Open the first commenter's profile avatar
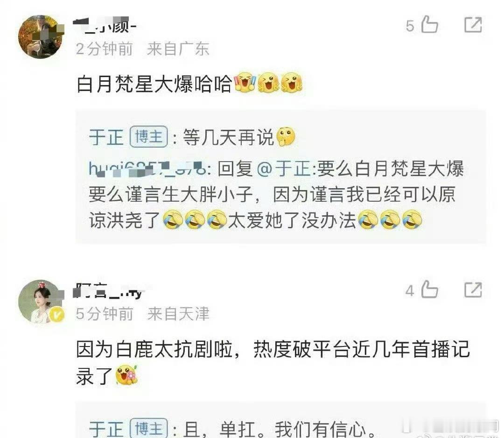504x438 pixels. click(x=41, y=37)
